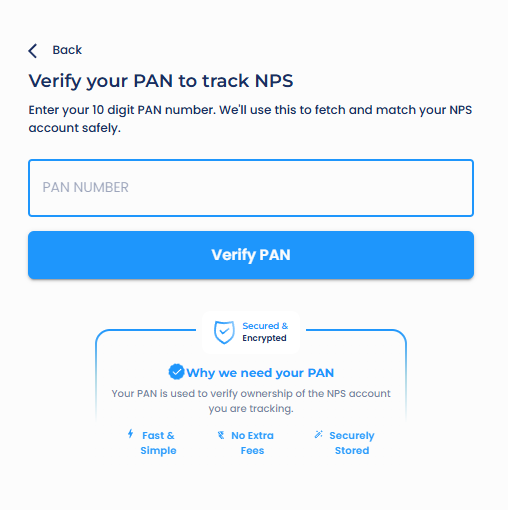Click the PAN ownership explanation paragraph
The image size is (508, 510).
(x=251, y=401)
